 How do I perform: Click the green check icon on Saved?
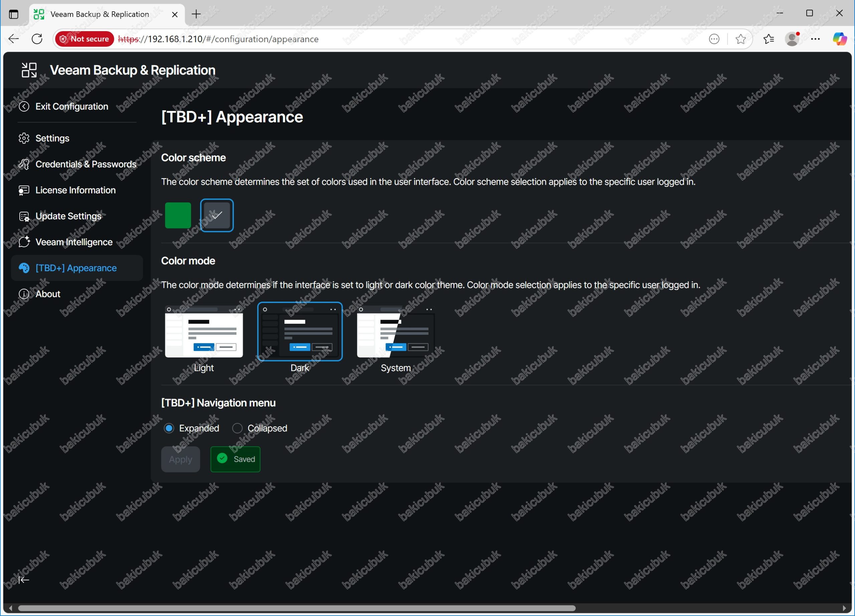(x=222, y=458)
